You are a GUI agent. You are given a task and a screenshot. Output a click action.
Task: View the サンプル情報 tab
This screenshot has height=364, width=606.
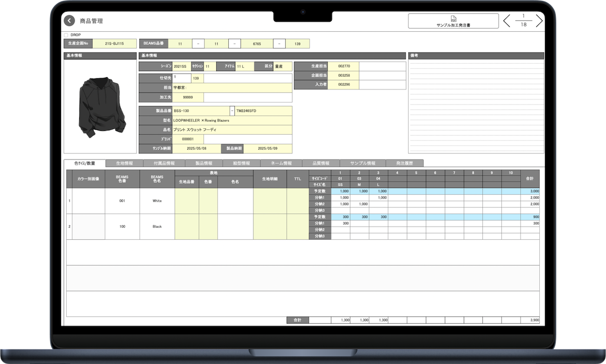point(364,164)
